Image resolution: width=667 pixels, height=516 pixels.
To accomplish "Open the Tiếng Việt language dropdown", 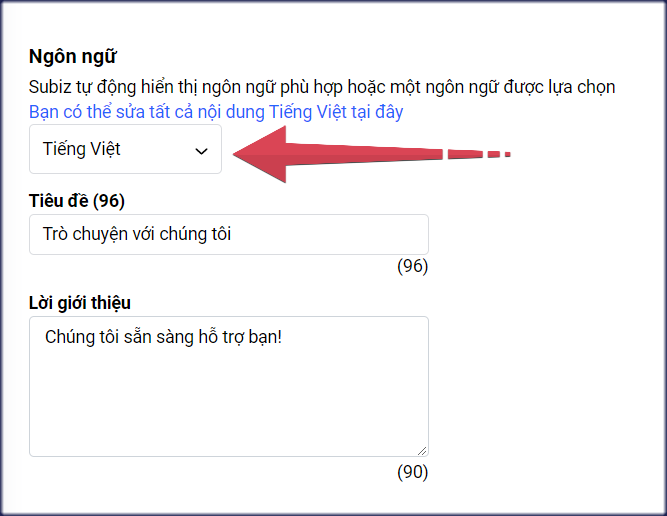I will pos(125,150).
